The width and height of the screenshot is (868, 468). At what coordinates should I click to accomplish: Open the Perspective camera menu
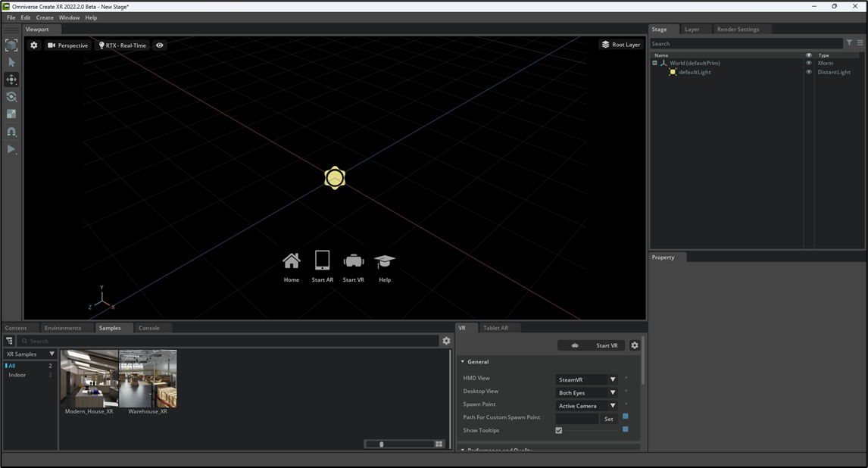tap(67, 45)
